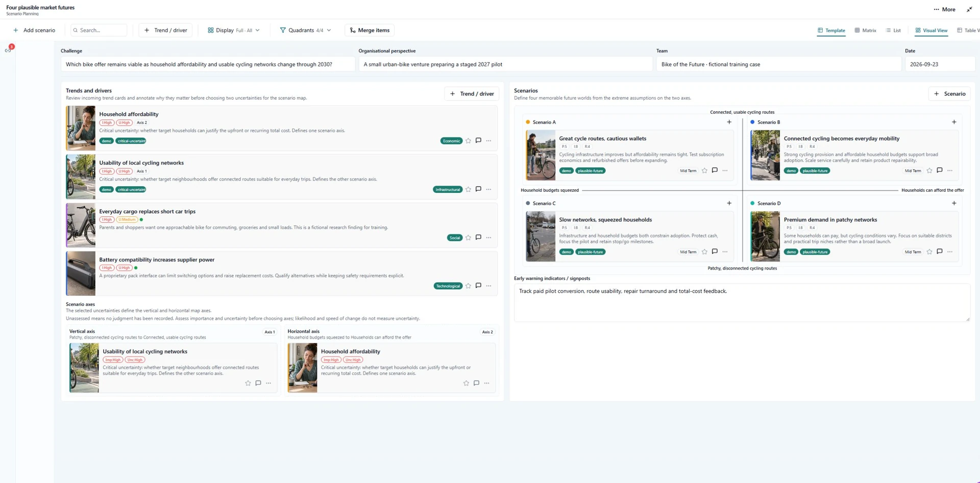Viewport: 980px width, 483px height.
Task: Click the Early warning indicators text area
Action: pyautogui.click(x=742, y=302)
